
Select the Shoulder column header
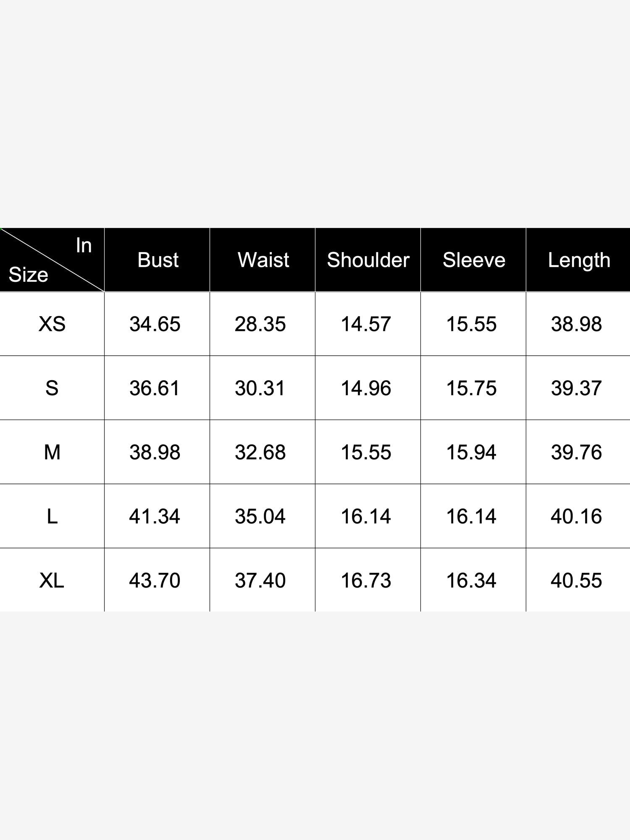coord(368,260)
